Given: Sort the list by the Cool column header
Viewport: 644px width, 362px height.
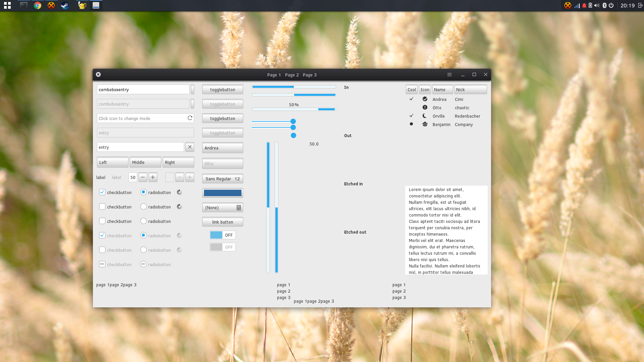Looking at the screenshot, I should tap(412, 89).
